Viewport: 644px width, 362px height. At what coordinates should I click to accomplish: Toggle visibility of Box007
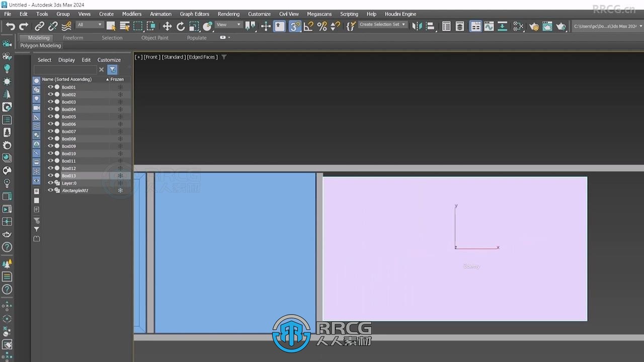click(50, 131)
